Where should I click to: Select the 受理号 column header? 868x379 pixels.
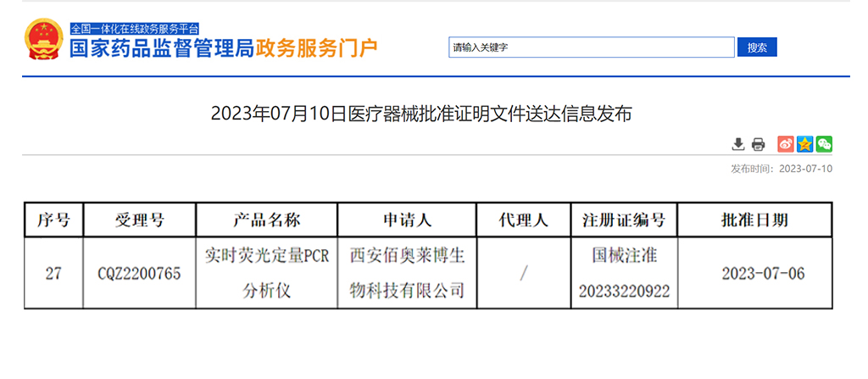(x=139, y=220)
